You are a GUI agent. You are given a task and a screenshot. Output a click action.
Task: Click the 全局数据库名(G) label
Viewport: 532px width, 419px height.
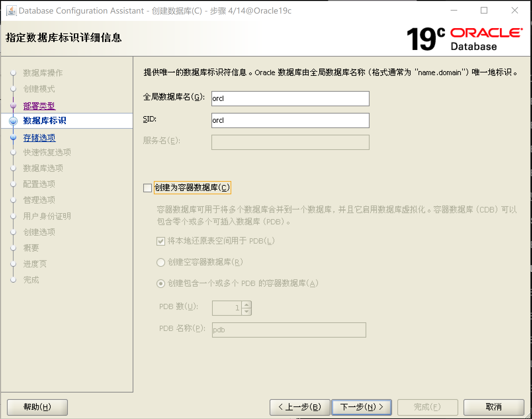[x=174, y=97]
